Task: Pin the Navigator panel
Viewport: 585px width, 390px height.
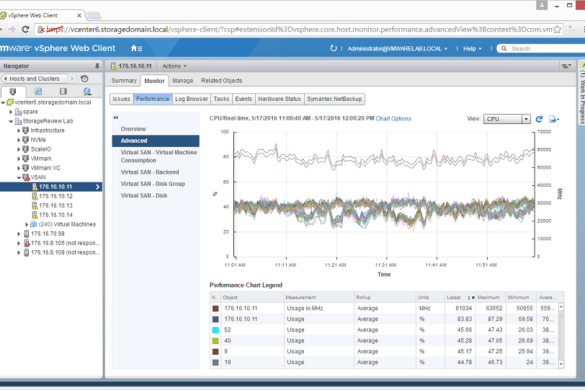Action: coord(97,66)
